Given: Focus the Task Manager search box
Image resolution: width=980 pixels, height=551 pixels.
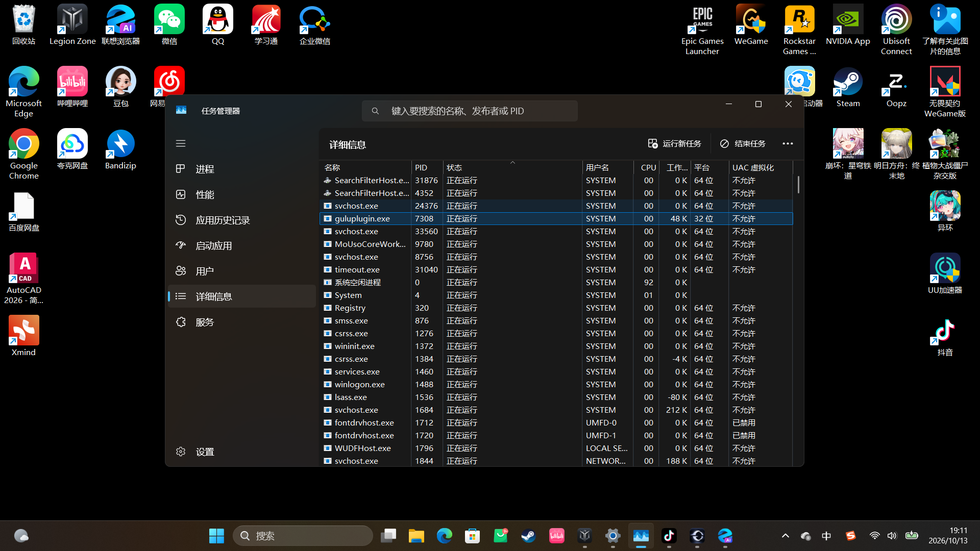Looking at the screenshot, I should coord(470,111).
